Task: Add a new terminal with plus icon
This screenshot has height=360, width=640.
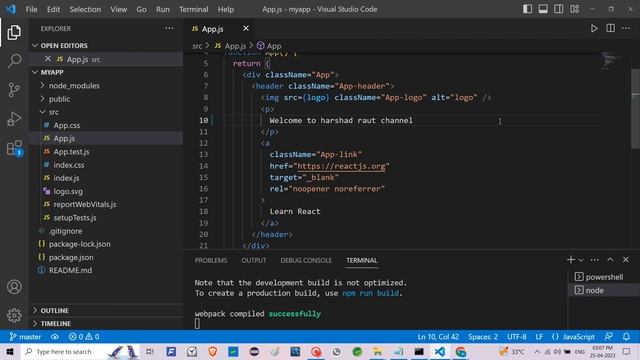Action: pyautogui.click(x=571, y=260)
